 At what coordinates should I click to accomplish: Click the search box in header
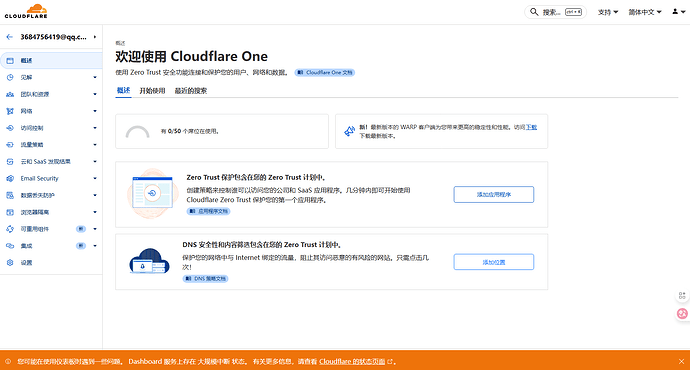[555, 12]
